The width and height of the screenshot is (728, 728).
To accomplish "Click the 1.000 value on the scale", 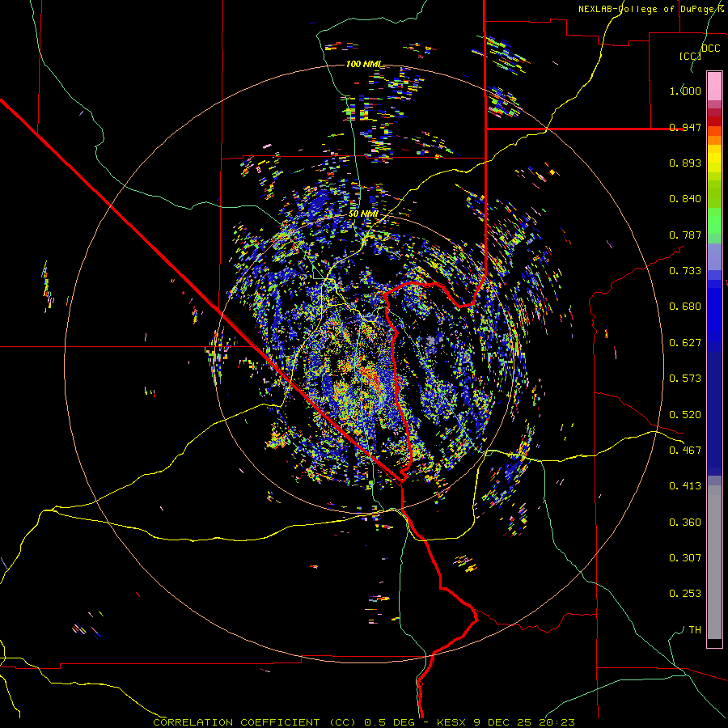I will coord(685,91).
